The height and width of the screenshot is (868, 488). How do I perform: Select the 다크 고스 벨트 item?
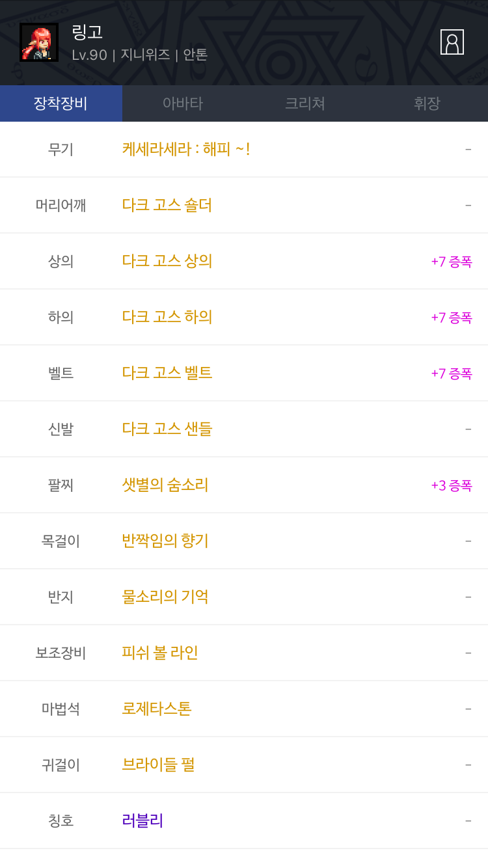(x=167, y=373)
